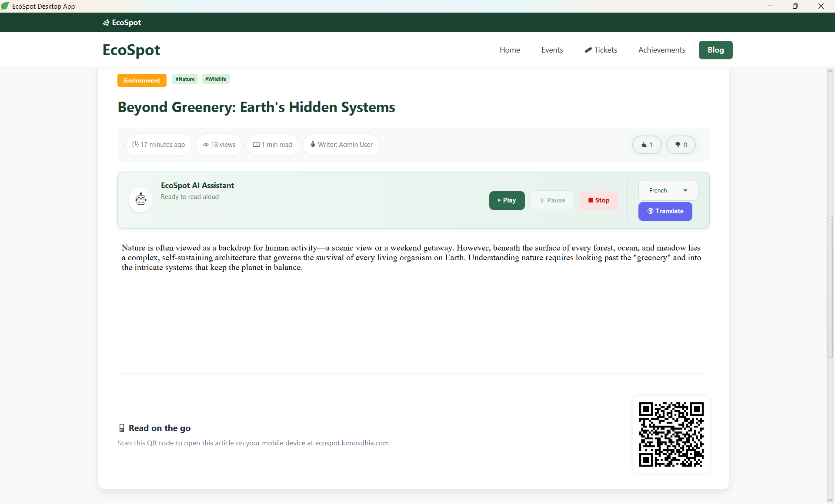
Task: Click the ticket icon in navigation
Action: coord(588,50)
